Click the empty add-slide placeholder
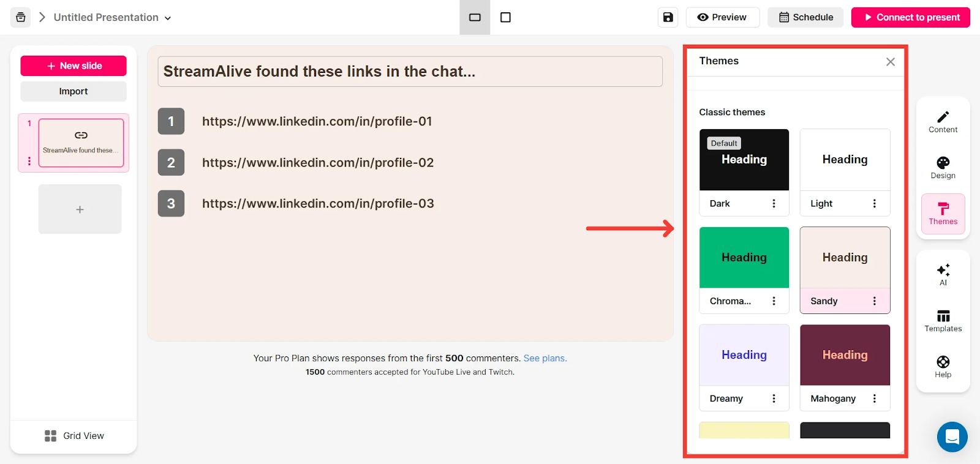The height and width of the screenshot is (464, 980). (80, 209)
